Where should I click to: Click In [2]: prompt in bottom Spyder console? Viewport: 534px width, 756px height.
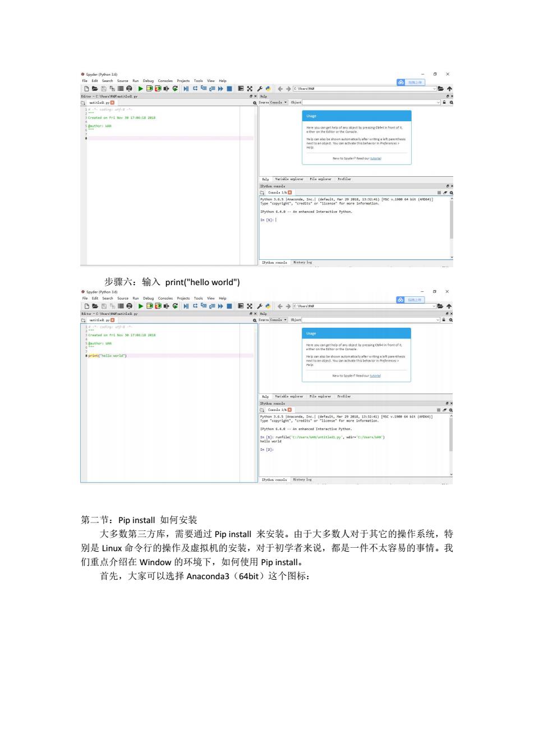tap(267, 450)
